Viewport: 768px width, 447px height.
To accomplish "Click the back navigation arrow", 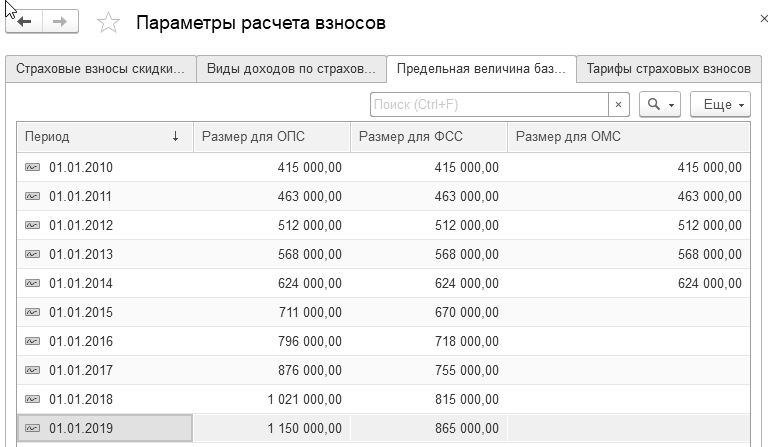I will [x=25, y=22].
